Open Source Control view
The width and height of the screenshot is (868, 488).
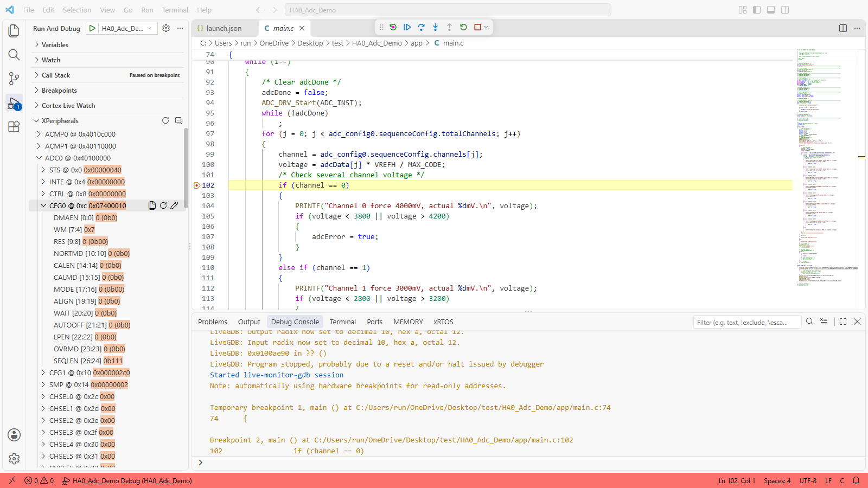coord(14,79)
